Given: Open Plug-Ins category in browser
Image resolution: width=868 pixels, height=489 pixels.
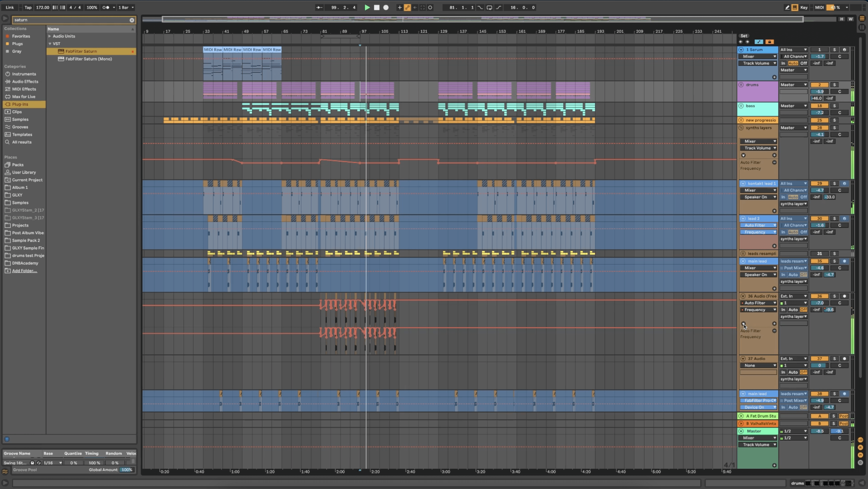Looking at the screenshot, I should pos(24,104).
